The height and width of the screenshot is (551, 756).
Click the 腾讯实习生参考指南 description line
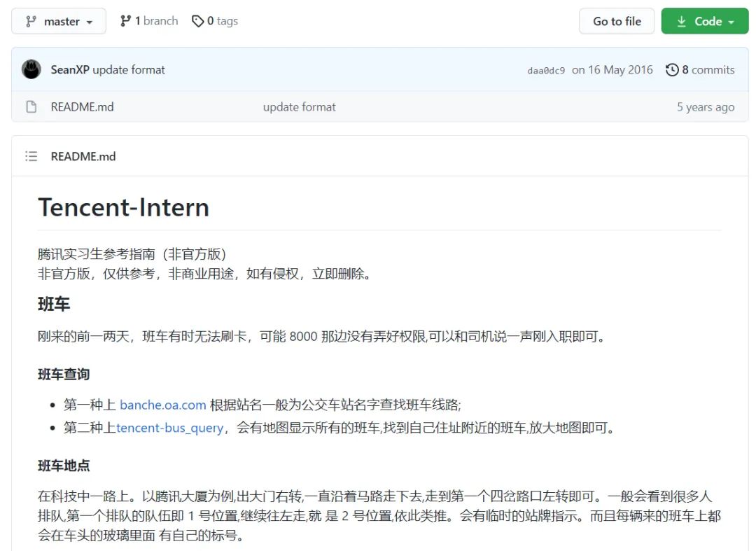[x=132, y=254]
